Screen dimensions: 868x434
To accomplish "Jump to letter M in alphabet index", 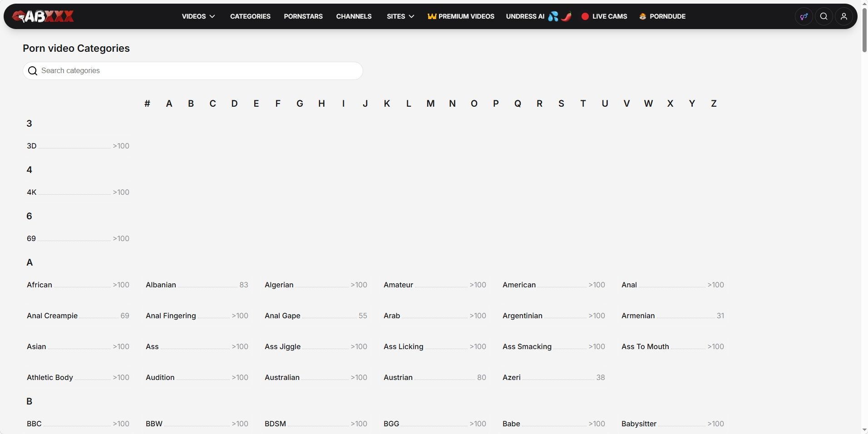I will point(430,104).
